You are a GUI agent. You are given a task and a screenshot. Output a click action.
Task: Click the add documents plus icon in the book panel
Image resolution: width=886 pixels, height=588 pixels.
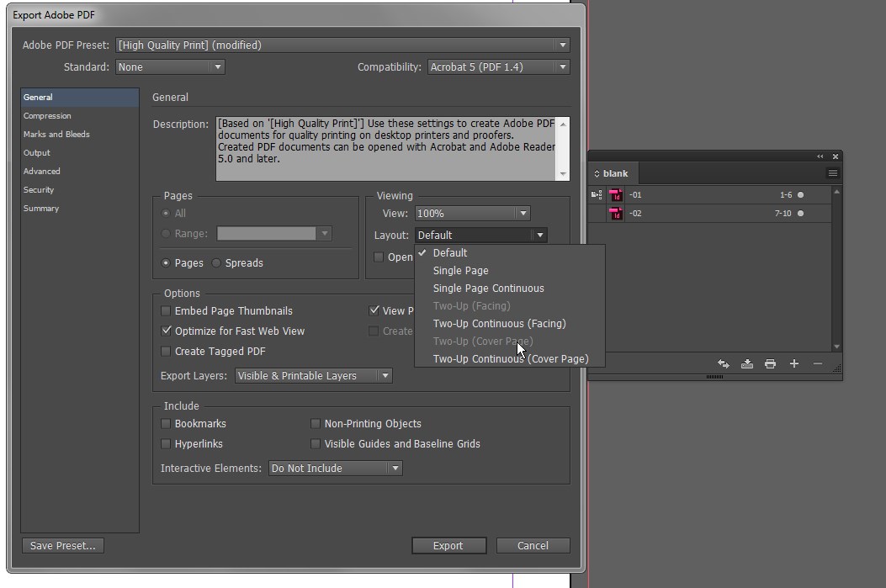(794, 363)
